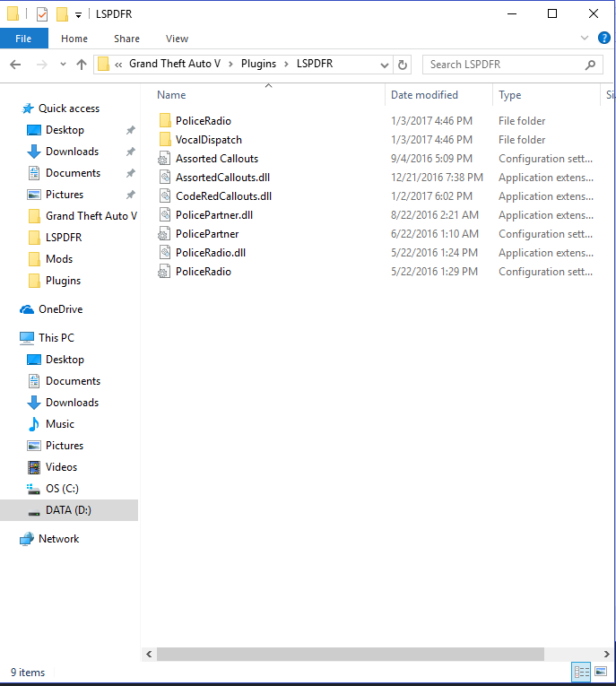The width and height of the screenshot is (616, 686).
Task: Click the 9 items status text
Action: coord(28,673)
